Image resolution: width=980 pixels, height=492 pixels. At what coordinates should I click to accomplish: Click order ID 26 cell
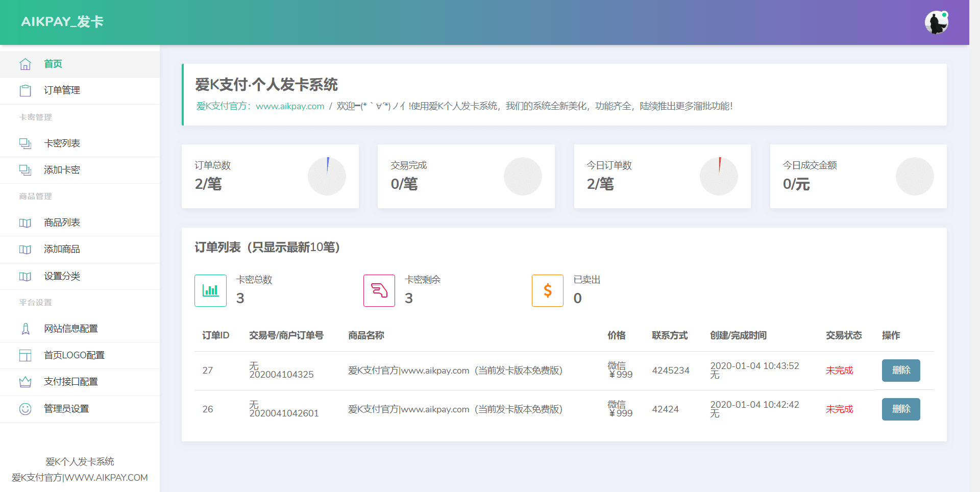208,409
